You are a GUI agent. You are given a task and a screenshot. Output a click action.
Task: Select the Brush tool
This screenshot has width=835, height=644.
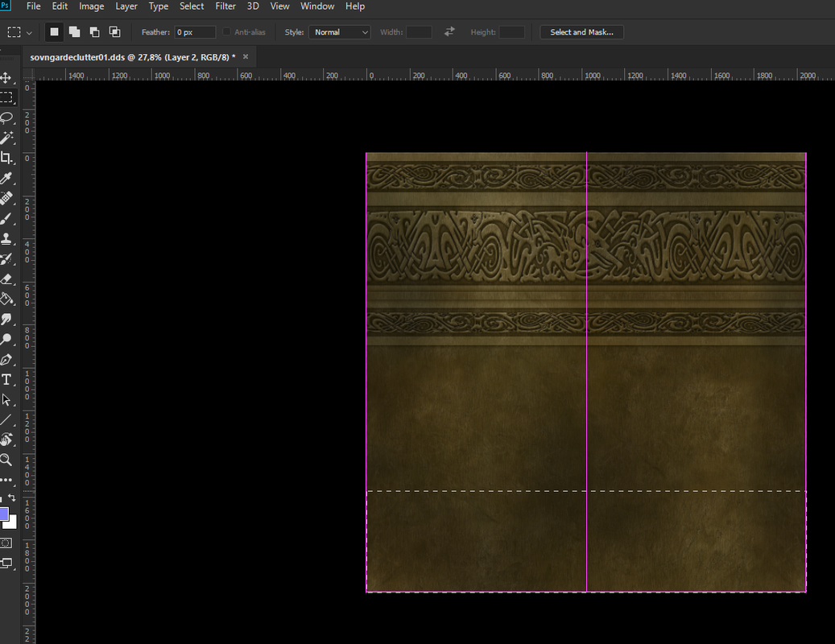[6, 218]
